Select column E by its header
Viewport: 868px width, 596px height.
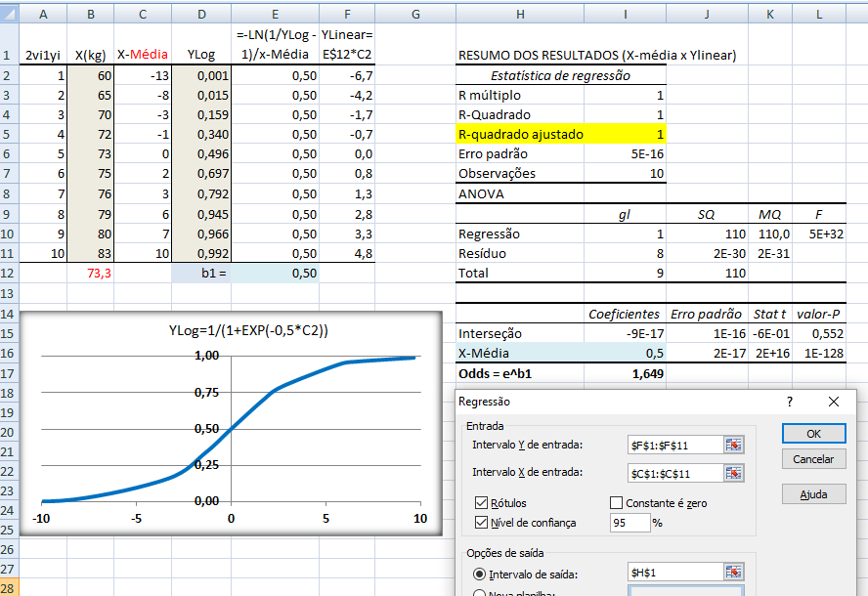[x=275, y=15]
